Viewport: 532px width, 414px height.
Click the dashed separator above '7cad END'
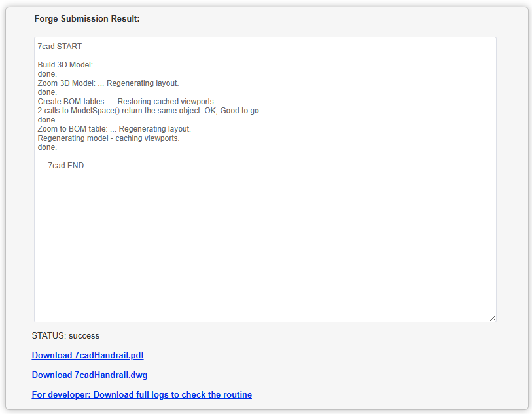[58, 157]
